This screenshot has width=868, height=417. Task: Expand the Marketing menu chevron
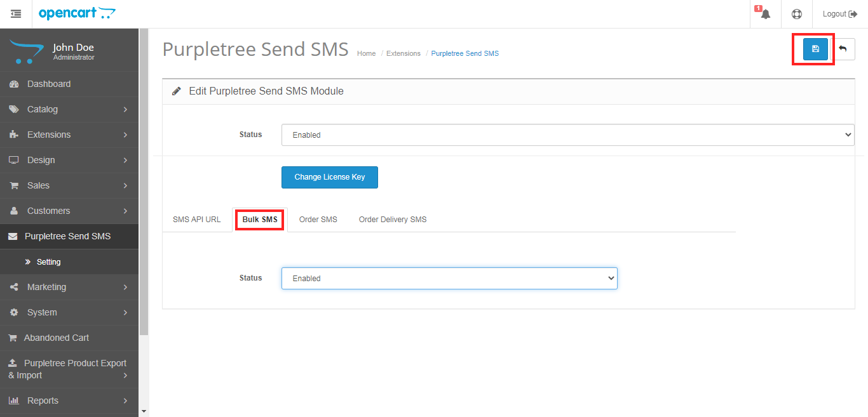pyautogui.click(x=125, y=288)
